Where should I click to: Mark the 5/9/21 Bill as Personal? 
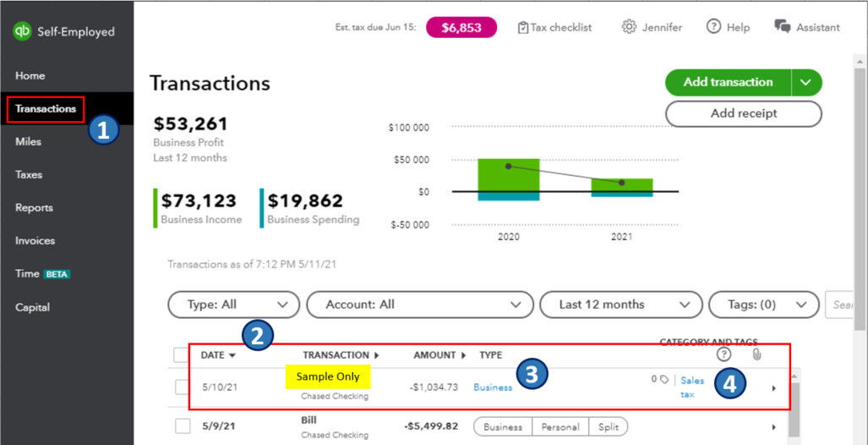click(x=560, y=427)
